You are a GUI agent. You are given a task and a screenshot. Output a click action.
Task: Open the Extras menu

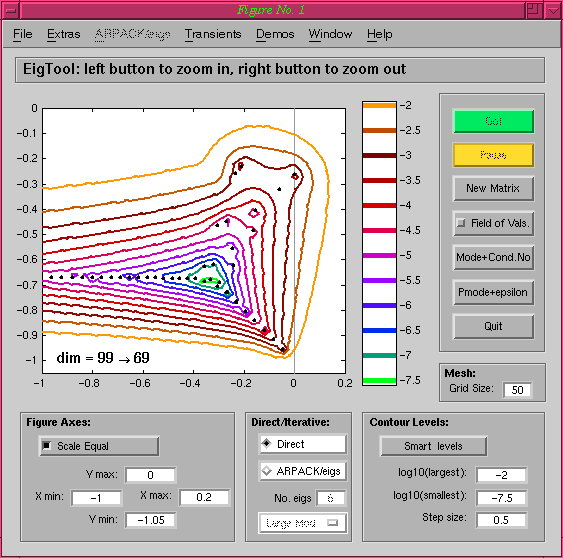pos(64,34)
